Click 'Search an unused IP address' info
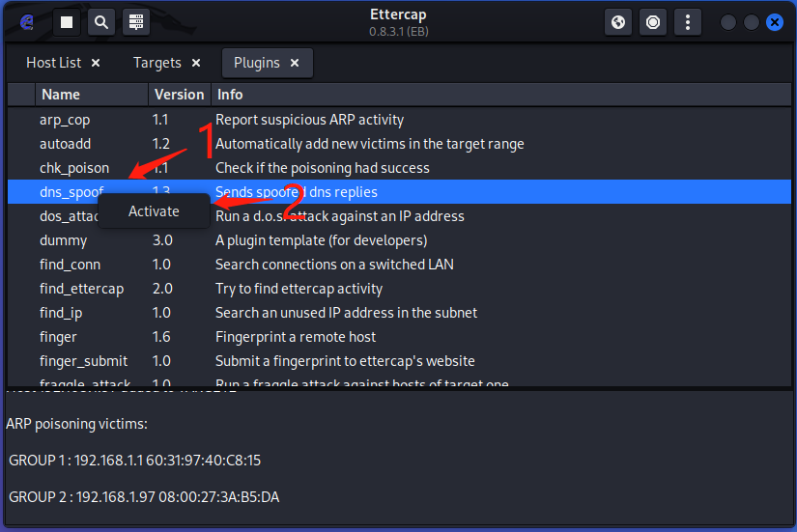 tap(346, 313)
